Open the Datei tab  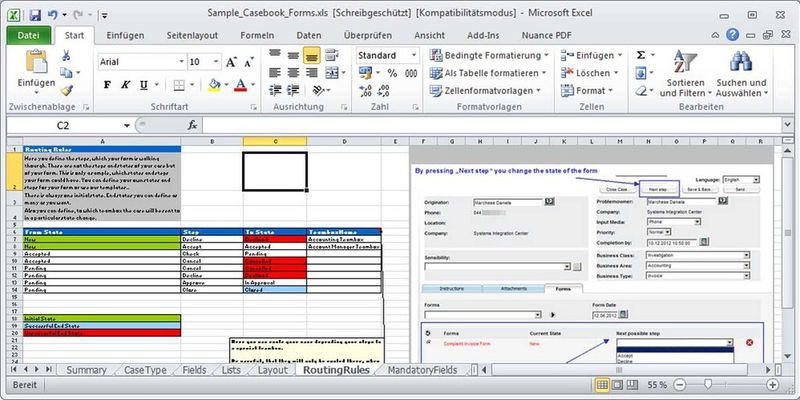[29, 35]
